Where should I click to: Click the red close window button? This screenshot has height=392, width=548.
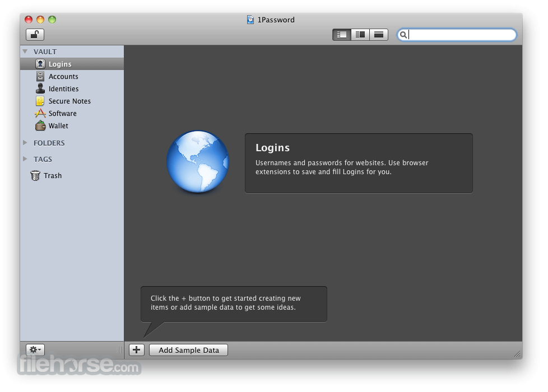coord(29,20)
